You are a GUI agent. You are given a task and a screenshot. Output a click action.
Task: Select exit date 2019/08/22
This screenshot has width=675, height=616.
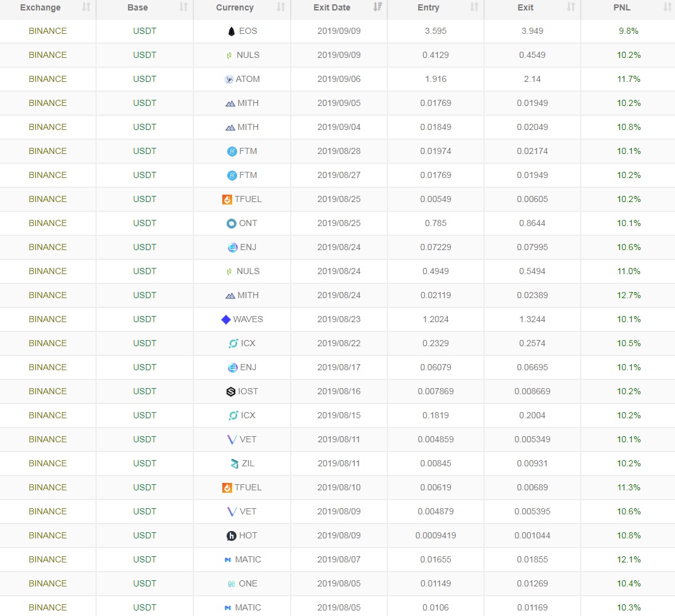[339, 344]
